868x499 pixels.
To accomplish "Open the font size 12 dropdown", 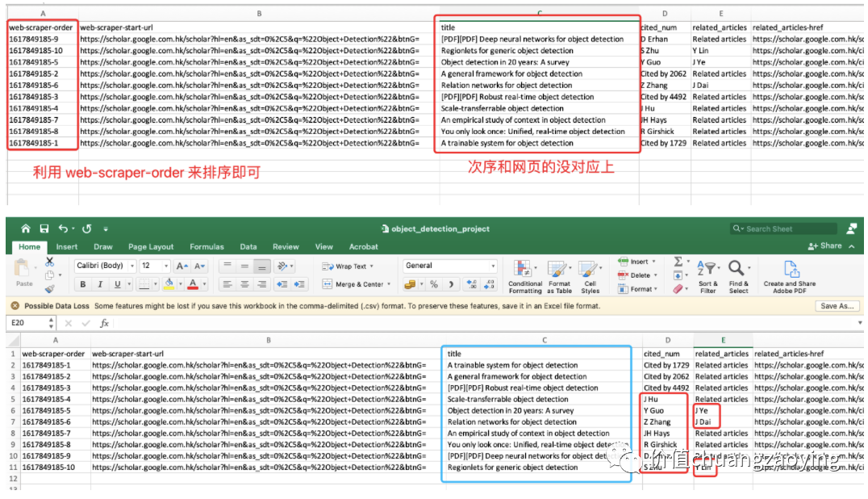I will pos(166,266).
